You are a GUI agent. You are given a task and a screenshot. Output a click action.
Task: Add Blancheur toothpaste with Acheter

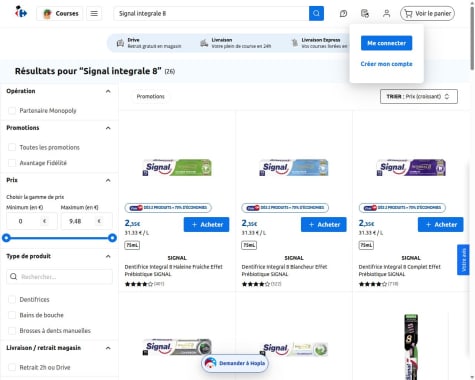click(x=324, y=225)
